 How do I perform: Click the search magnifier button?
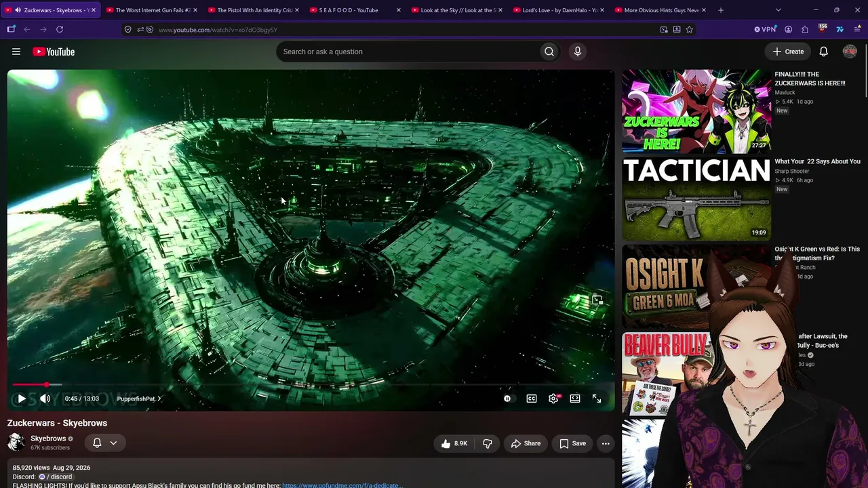coord(549,52)
